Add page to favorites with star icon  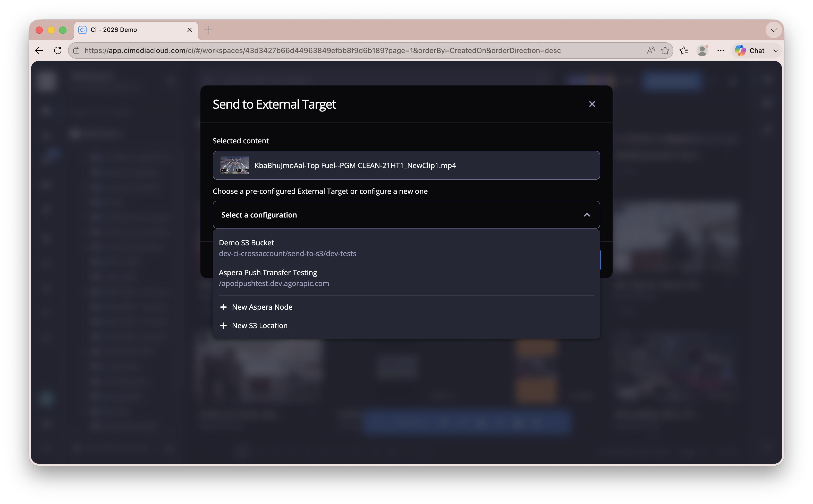tap(665, 51)
